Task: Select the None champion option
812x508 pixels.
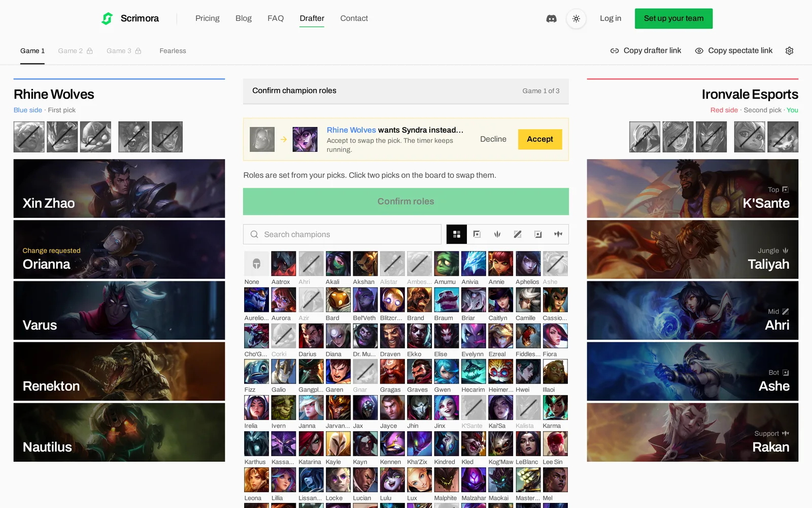Action: click(256, 264)
